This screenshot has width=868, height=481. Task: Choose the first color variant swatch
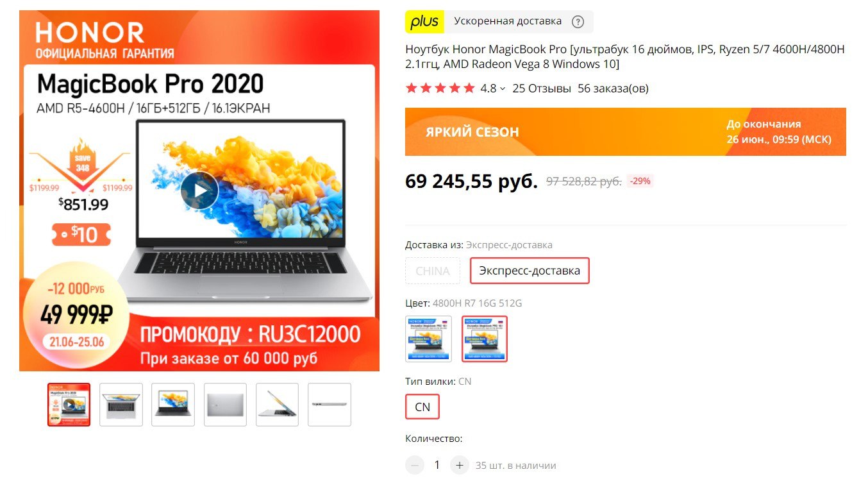tap(428, 339)
